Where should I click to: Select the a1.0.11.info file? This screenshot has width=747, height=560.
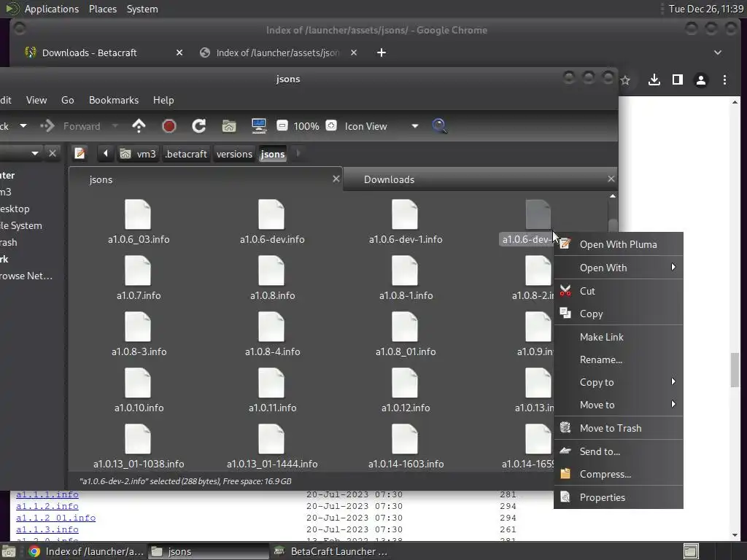point(272,390)
